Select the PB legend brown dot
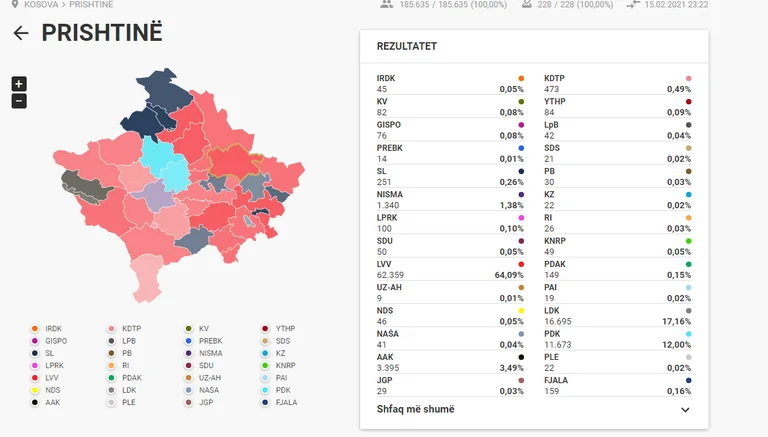The height and width of the screenshot is (437, 768). pos(112,353)
